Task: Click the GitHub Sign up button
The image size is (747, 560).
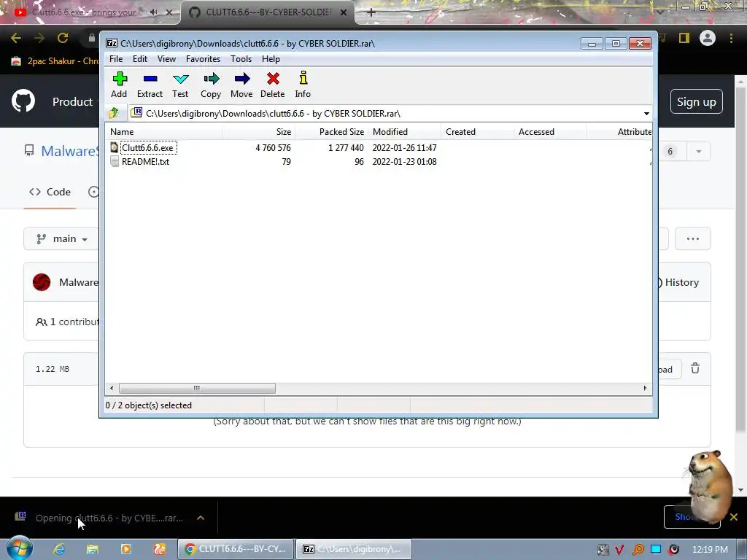Action: (x=697, y=101)
